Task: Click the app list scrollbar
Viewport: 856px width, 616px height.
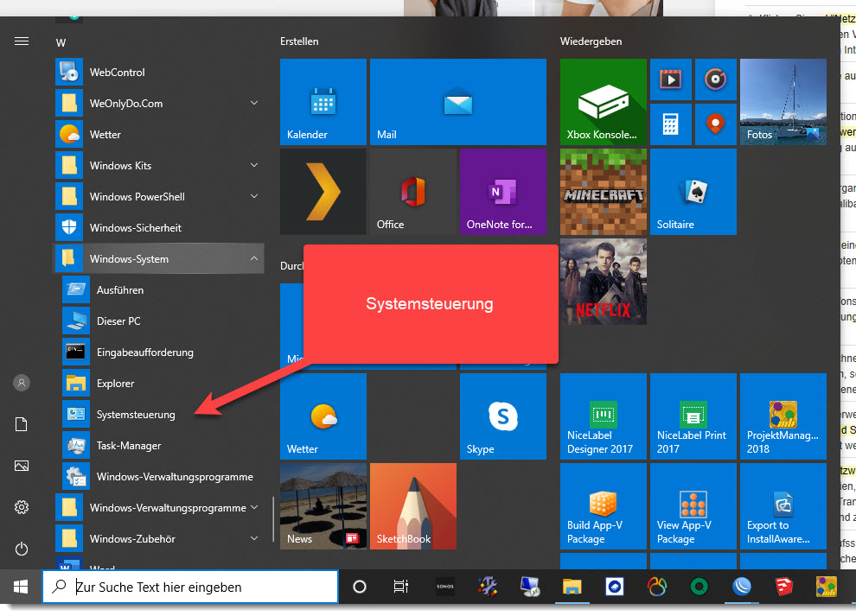Action: [x=273, y=517]
